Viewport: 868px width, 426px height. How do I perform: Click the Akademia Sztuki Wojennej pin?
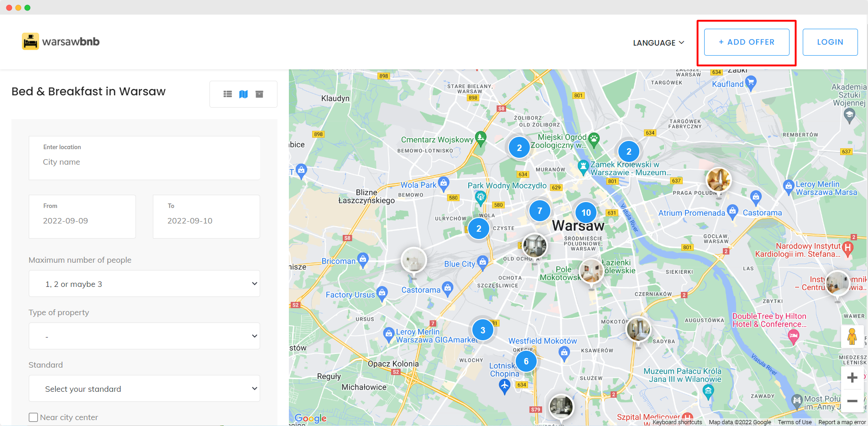(849, 116)
